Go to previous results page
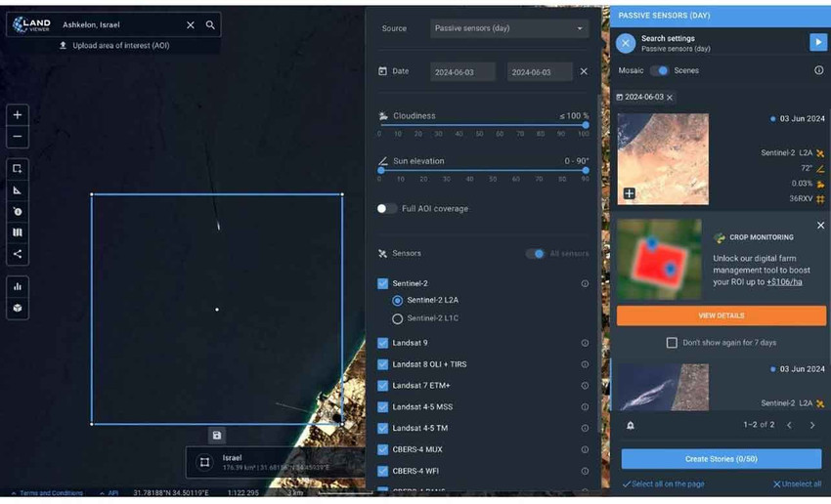This screenshot has width=831, height=504. 789,425
